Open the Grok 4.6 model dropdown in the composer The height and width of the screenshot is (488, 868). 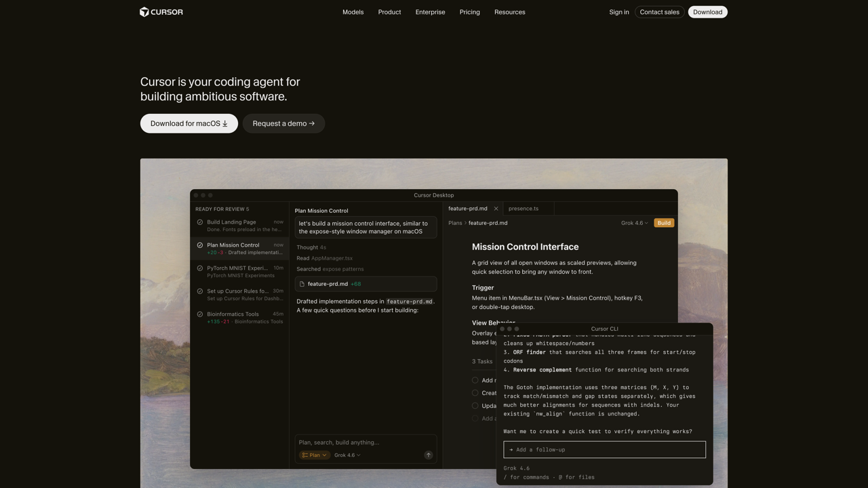click(x=347, y=455)
